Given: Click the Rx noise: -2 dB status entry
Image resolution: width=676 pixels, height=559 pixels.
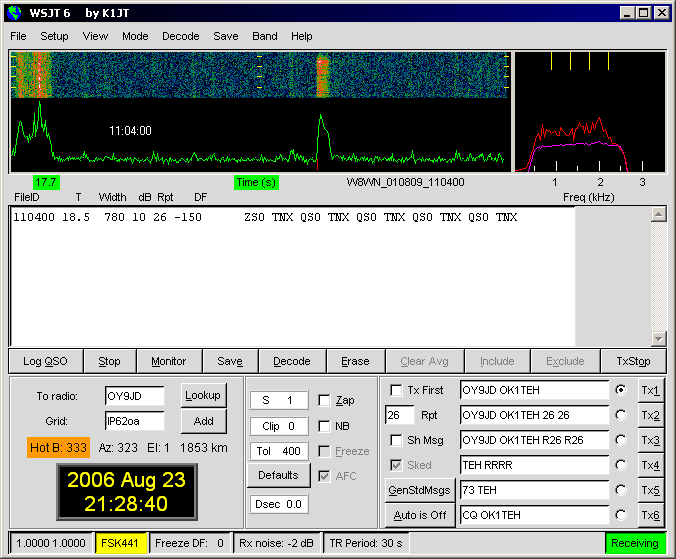Looking at the screenshot, I should 276,543.
